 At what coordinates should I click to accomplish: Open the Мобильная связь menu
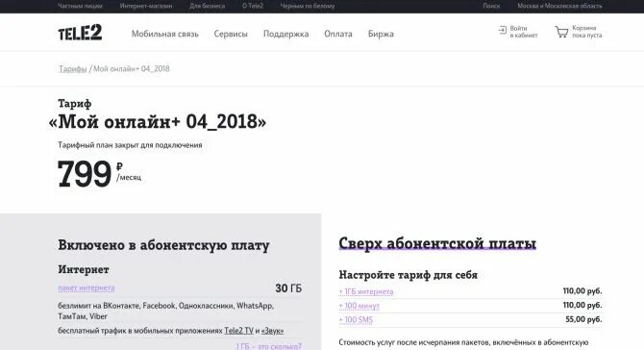point(165,34)
